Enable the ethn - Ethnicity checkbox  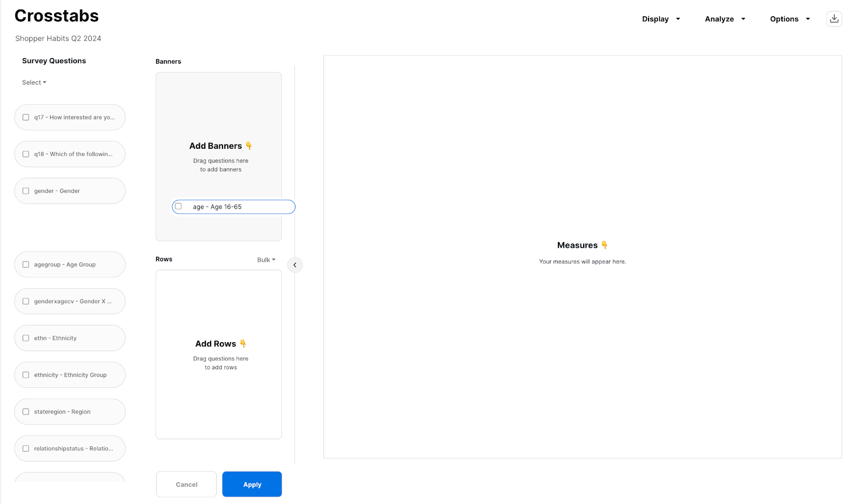click(26, 338)
